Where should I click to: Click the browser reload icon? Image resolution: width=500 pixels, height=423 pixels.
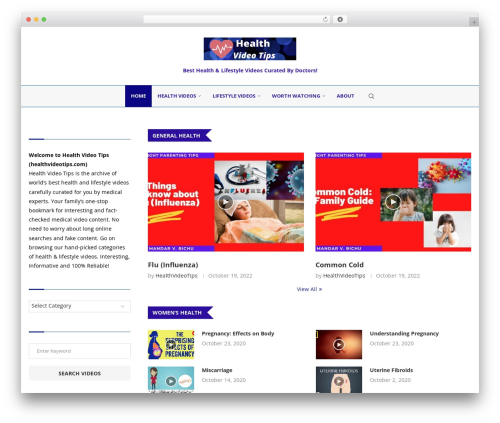[325, 19]
